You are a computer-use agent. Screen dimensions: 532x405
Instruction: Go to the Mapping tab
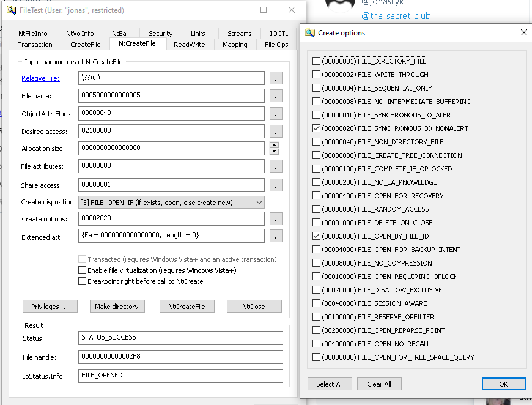pos(235,45)
